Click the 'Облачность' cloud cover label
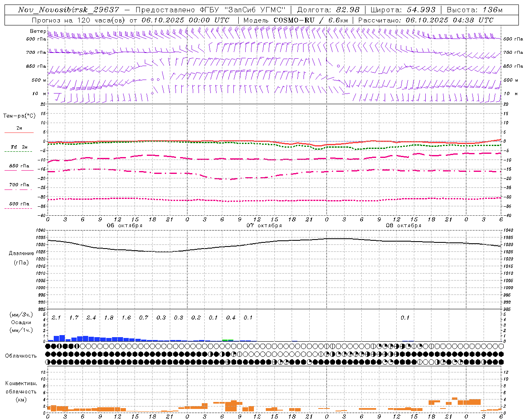The width and height of the screenshot is (525, 420). [x=21, y=356]
